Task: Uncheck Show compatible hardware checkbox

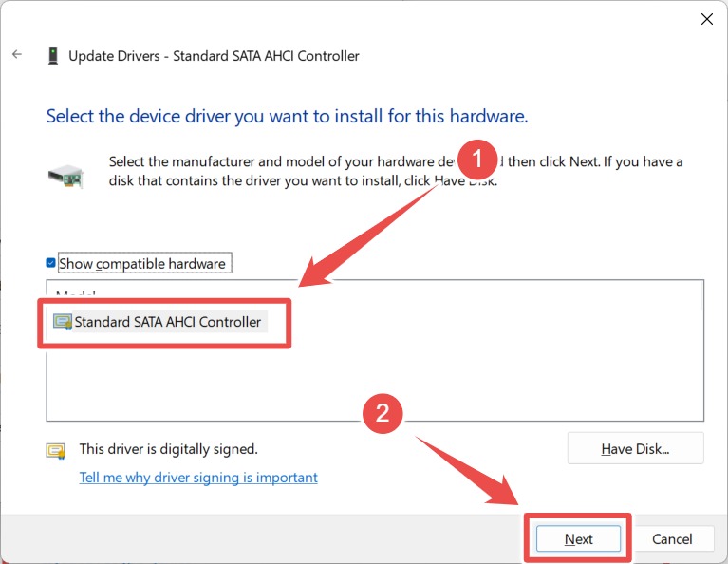Action: pyautogui.click(x=51, y=263)
